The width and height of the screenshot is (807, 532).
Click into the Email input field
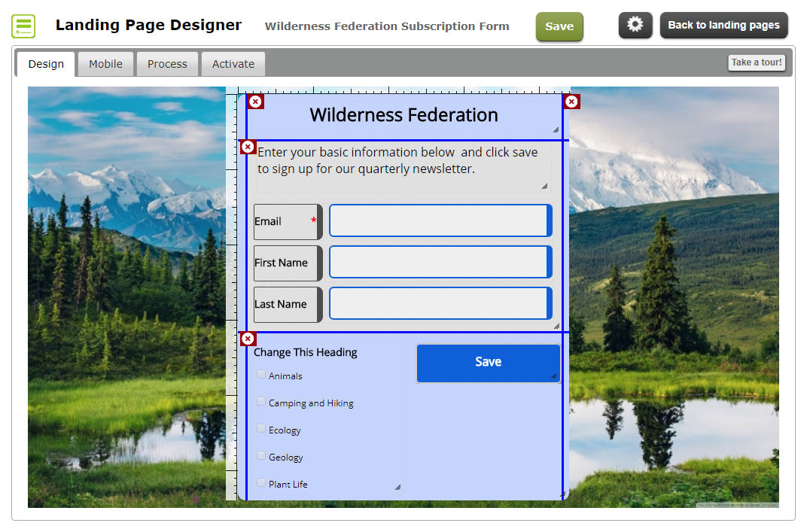[x=440, y=220]
